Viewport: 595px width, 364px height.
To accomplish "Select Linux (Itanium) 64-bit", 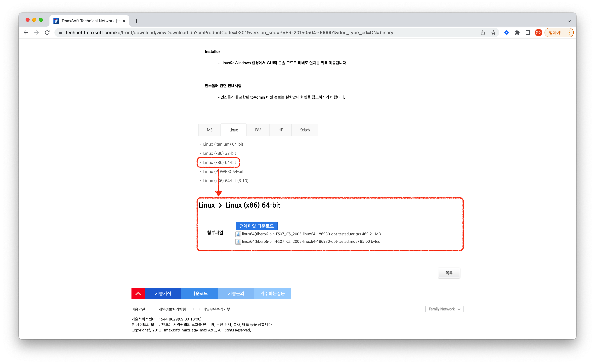I will tap(223, 144).
